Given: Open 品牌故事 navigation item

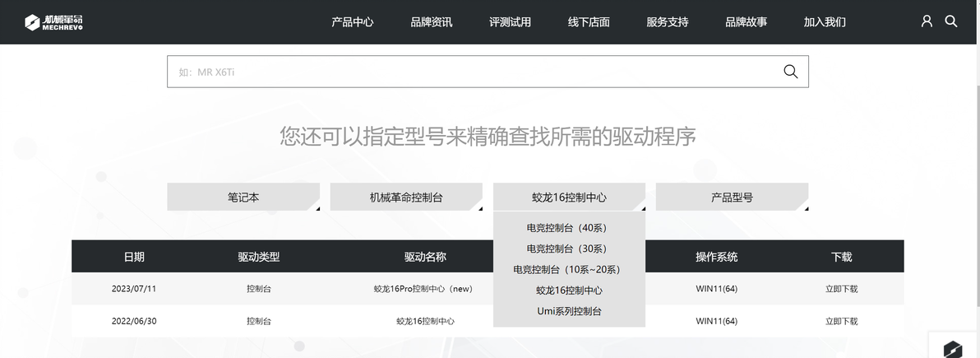Looking at the screenshot, I should coord(747,22).
